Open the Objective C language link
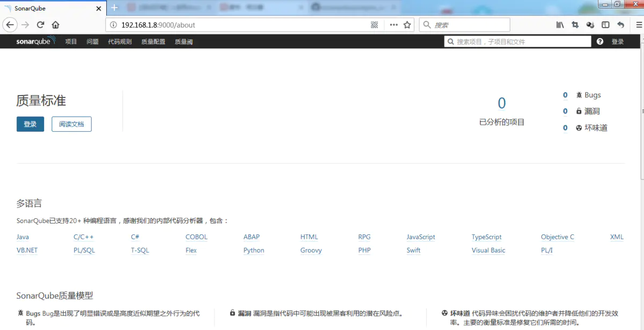Image resolution: width=644 pixels, height=330 pixels. click(558, 237)
